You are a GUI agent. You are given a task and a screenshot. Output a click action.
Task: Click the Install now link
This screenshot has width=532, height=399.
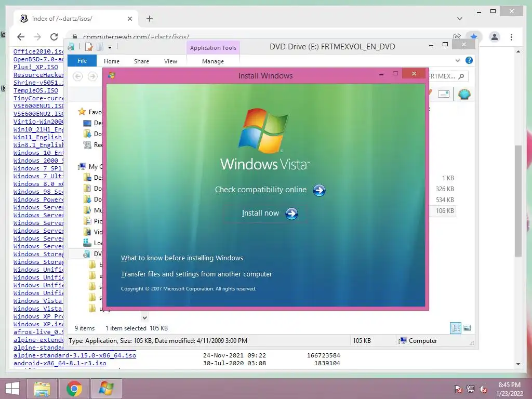coord(260,213)
